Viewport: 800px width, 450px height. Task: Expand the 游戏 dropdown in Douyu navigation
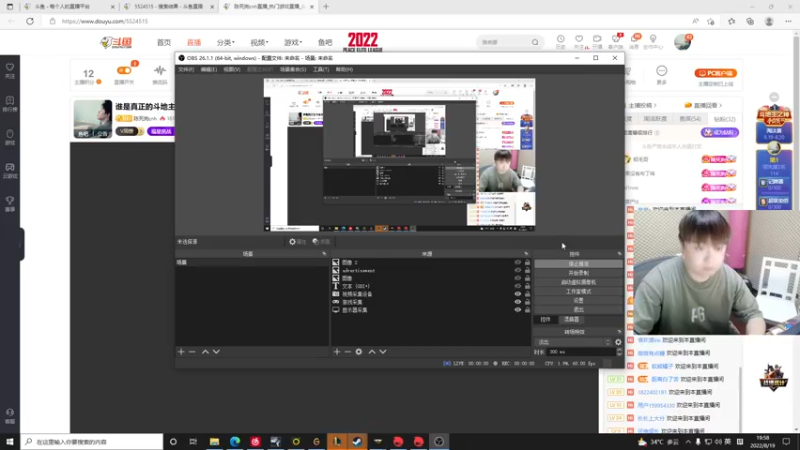[x=293, y=42]
